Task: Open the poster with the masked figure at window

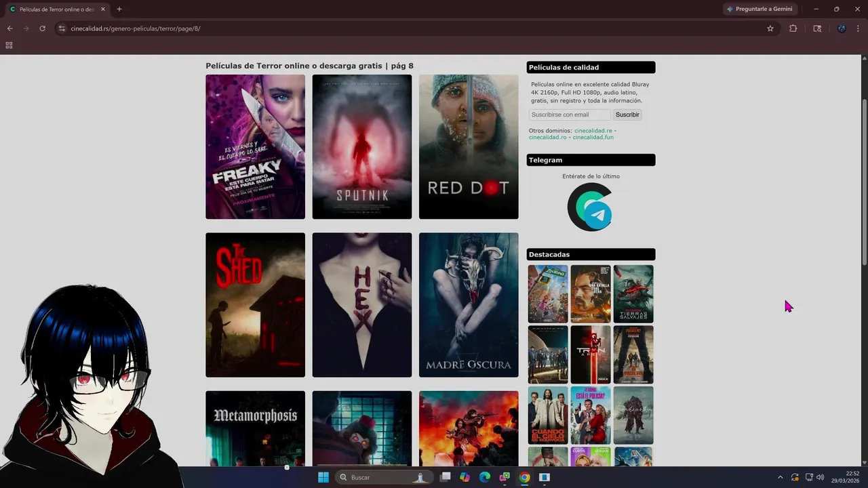Action: 362,428
